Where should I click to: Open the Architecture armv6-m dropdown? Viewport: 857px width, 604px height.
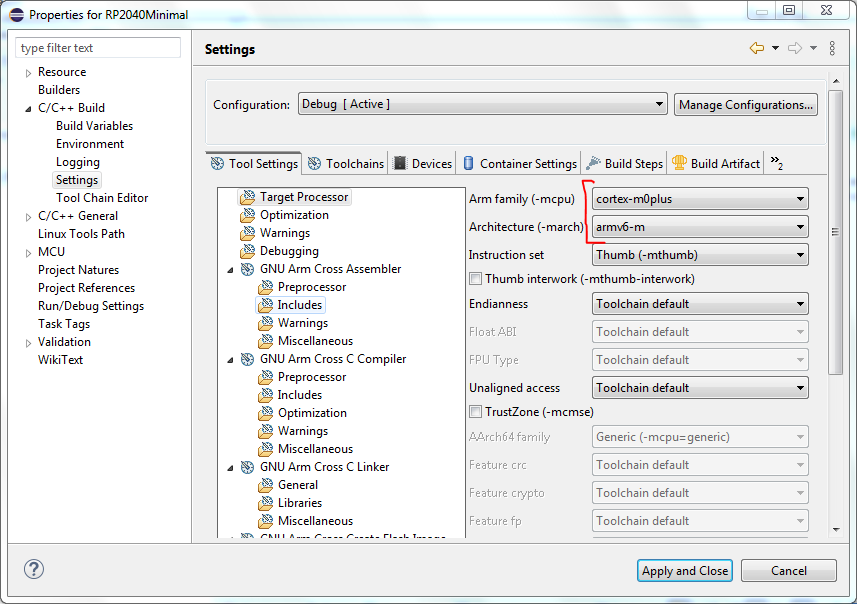[x=700, y=227]
